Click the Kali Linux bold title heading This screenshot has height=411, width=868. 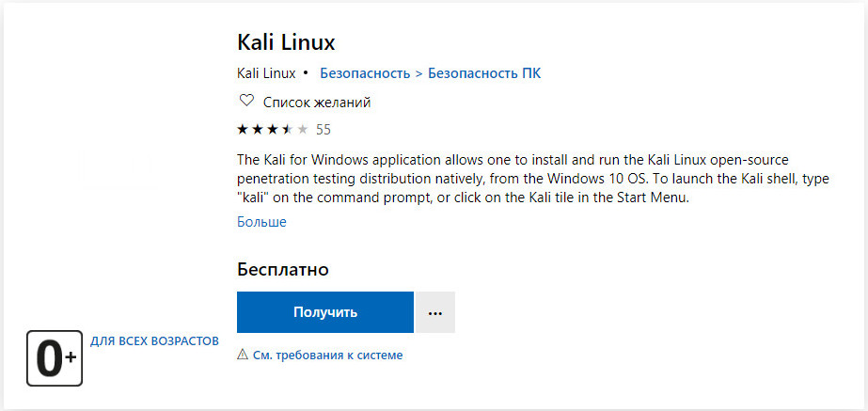286,42
